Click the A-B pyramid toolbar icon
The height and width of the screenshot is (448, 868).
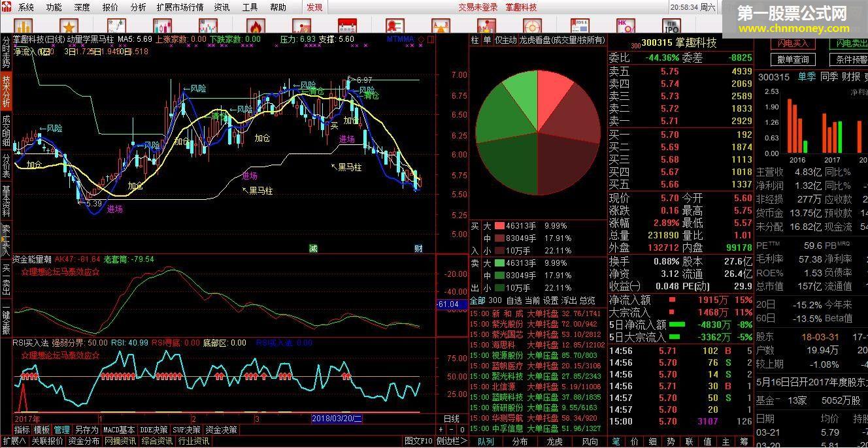pyautogui.click(x=440, y=27)
